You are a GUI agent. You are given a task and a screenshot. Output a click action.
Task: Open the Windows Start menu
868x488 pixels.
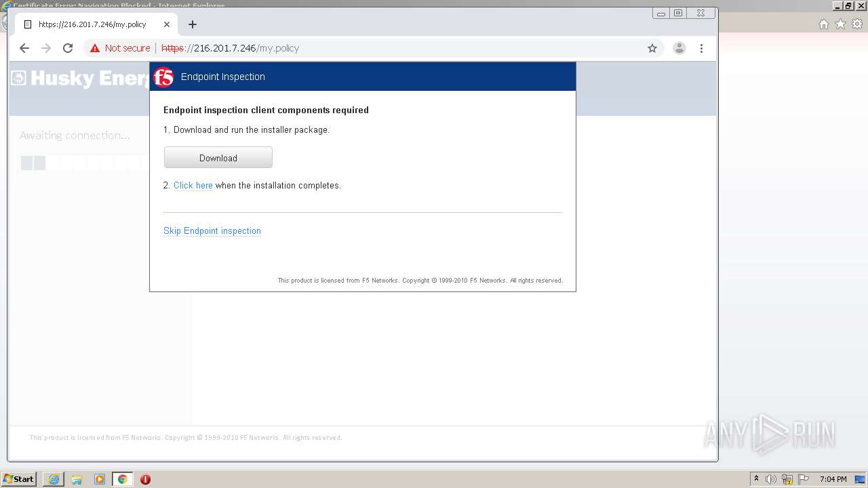click(19, 479)
